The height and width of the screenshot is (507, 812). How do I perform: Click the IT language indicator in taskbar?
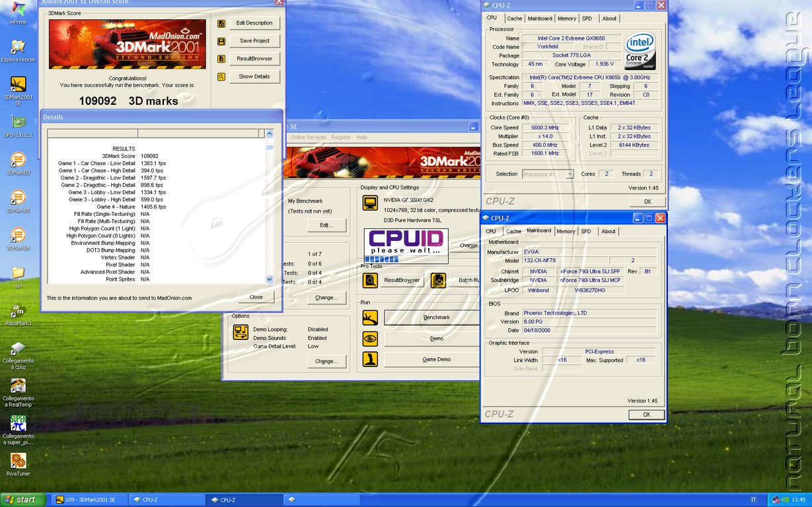tap(754, 500)
